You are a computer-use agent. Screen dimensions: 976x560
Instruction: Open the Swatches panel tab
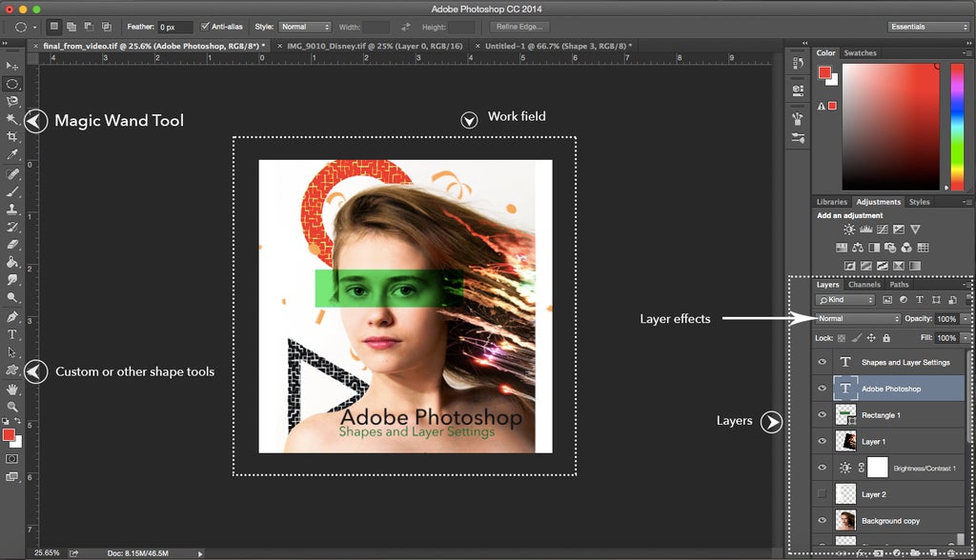pos(861,53)
